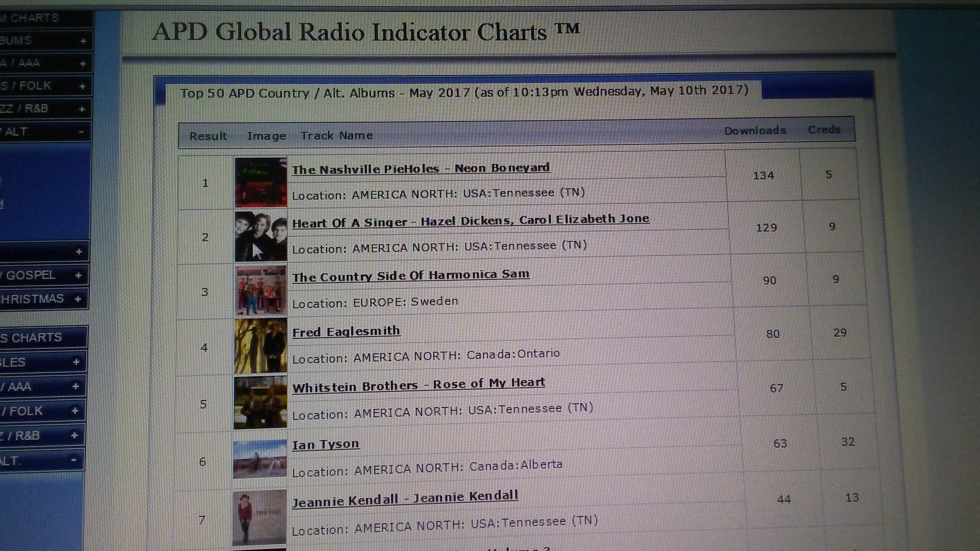
Task: Click the Heart Of A Singer cover thumbnail
Action: (261, 236)
